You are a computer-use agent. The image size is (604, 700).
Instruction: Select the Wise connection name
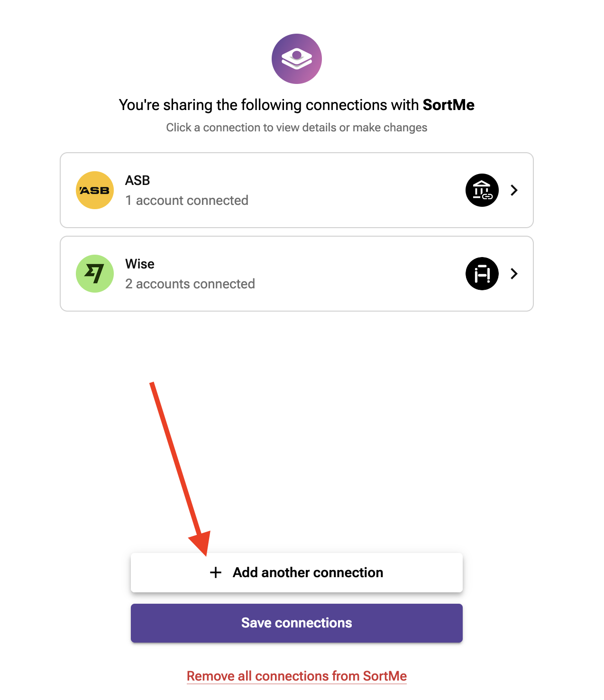pos(140,264)
